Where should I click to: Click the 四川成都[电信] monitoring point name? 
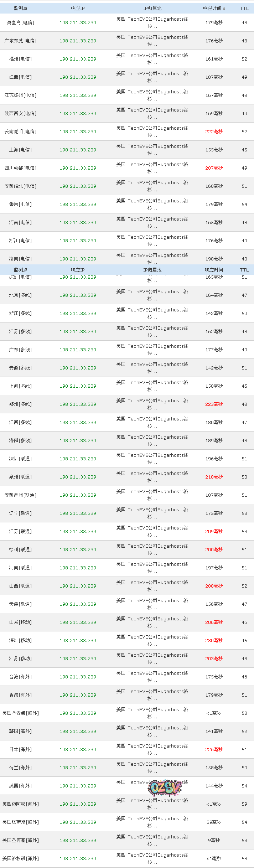pos(20,168)
